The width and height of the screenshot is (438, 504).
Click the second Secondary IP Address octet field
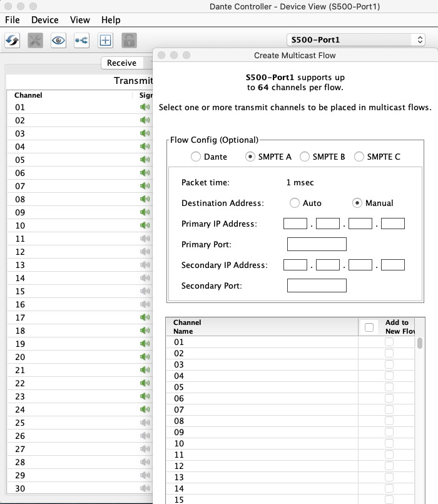click(327, 265)
